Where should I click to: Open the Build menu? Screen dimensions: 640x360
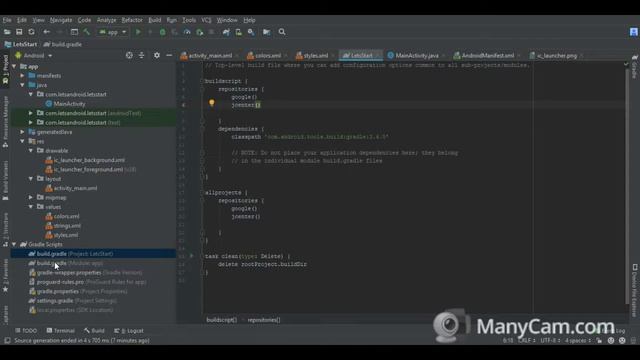pos(155,20)
